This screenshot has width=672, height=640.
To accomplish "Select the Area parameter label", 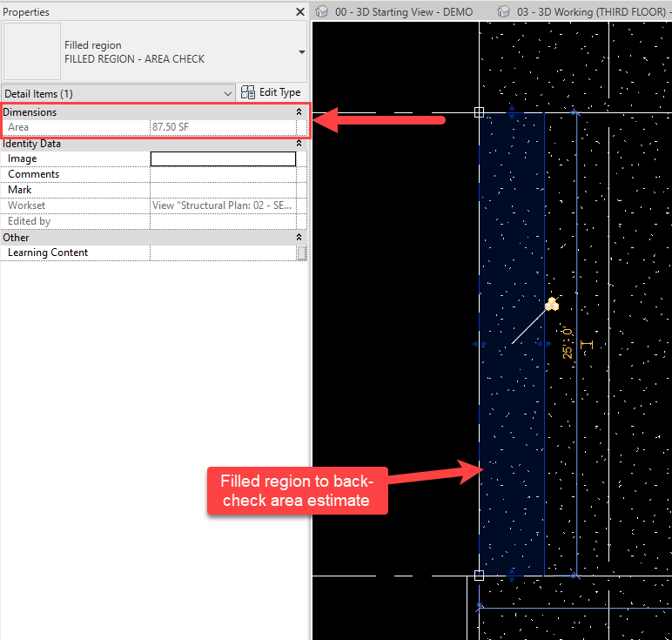I will (18, 127).
